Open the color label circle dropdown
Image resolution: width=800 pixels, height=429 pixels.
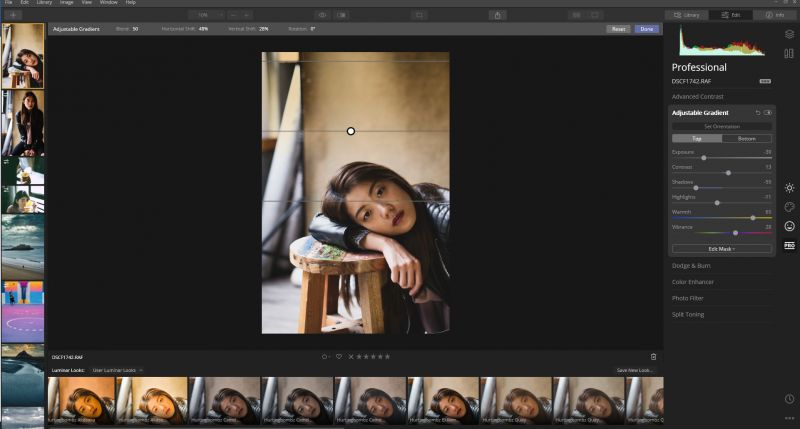[x=326, y=357]
